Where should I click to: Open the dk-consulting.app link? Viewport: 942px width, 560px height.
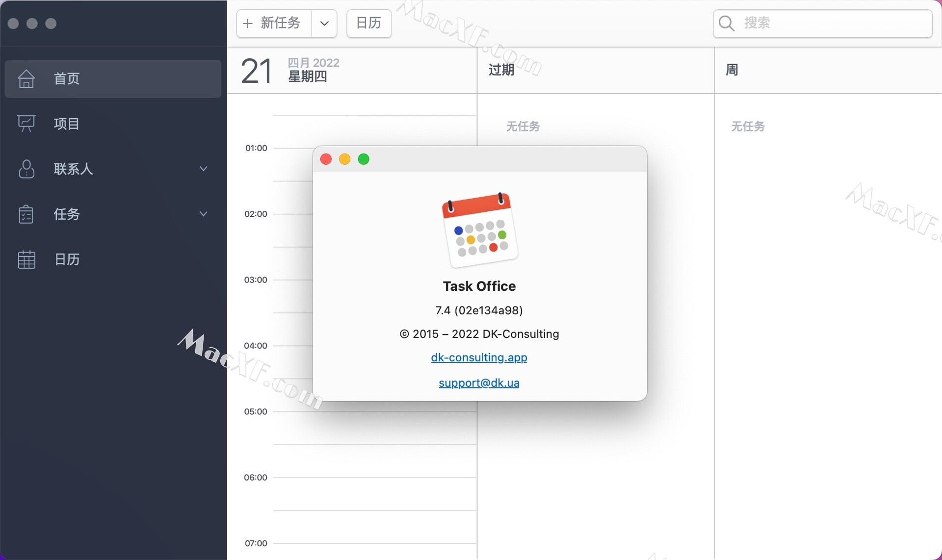(479, 357)
